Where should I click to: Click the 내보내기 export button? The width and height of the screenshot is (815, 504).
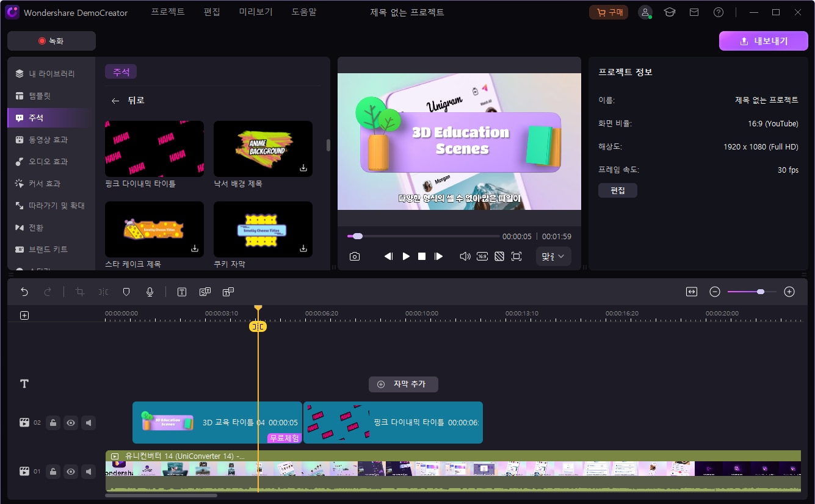click(764, 41)
